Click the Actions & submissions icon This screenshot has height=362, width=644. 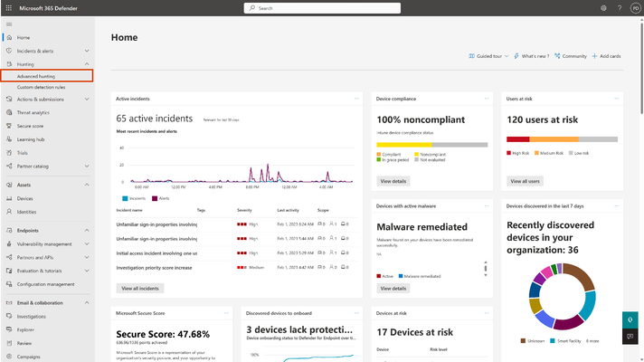[9, 99]
